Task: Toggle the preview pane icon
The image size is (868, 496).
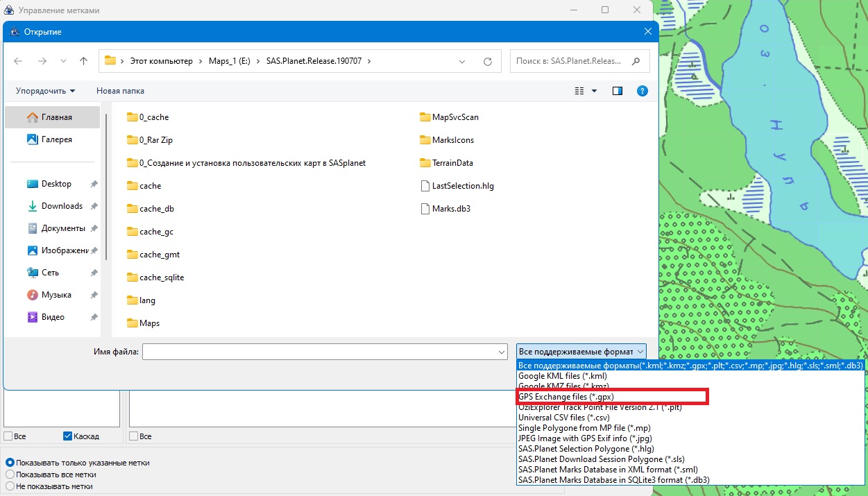Action: click(x=618, y=91)
